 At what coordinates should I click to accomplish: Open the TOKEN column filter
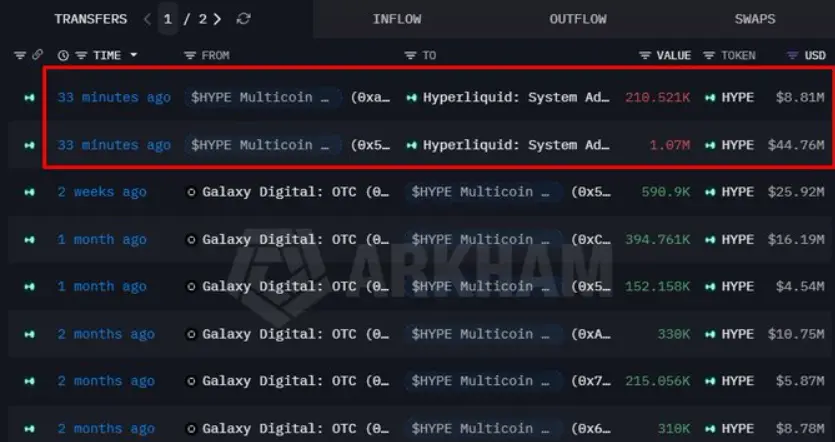(x=709, y=55)
